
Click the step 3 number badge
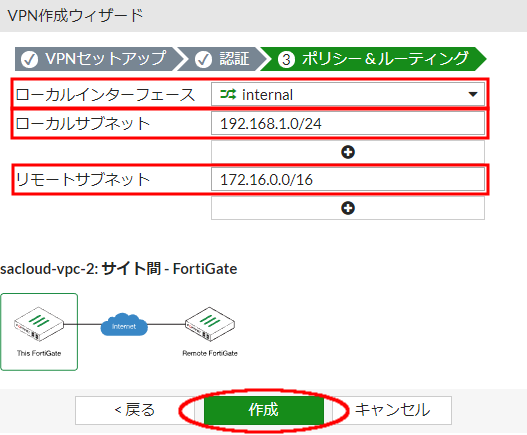coord(286,59)
